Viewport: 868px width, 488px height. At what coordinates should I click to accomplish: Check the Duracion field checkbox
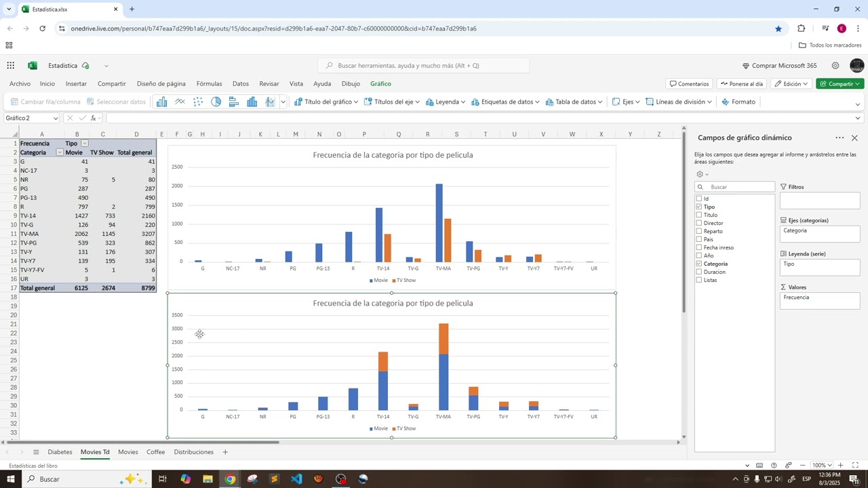(x=699, y=272)
